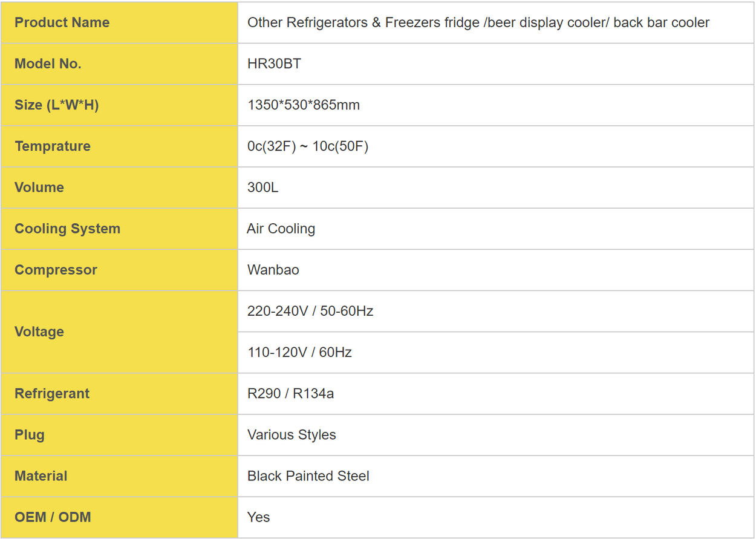Select the 300L volume value
The width and height of the screenshot is (756, 539).
(x=263, y=188)
